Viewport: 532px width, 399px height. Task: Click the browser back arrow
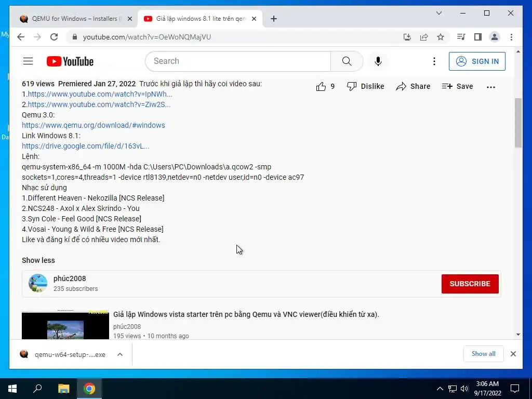tap(21, 37)
